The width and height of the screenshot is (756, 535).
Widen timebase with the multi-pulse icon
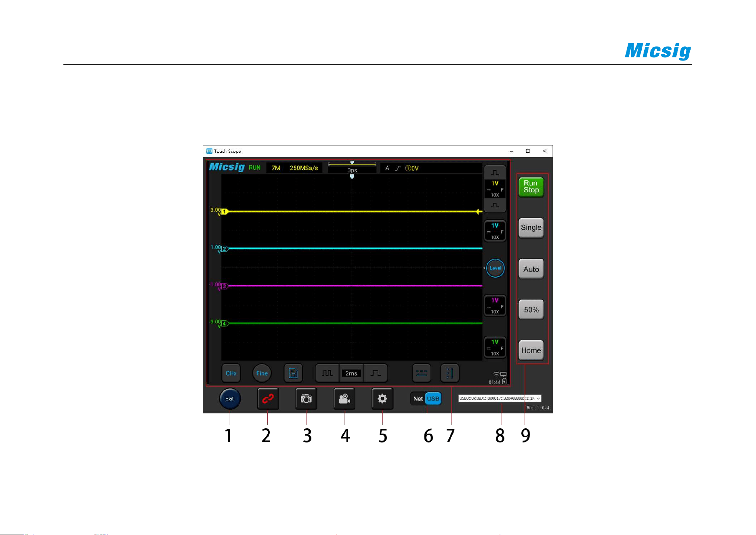point(327,373)
